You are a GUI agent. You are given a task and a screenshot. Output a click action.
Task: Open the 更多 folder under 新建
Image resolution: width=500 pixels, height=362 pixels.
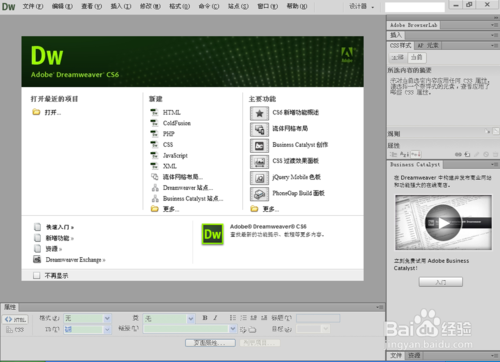pos(154,209)
